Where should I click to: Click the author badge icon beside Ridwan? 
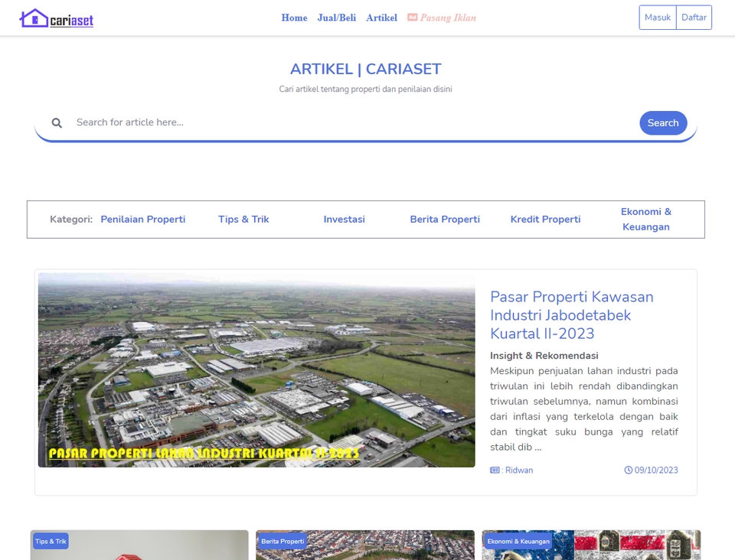tap(495, 470)
